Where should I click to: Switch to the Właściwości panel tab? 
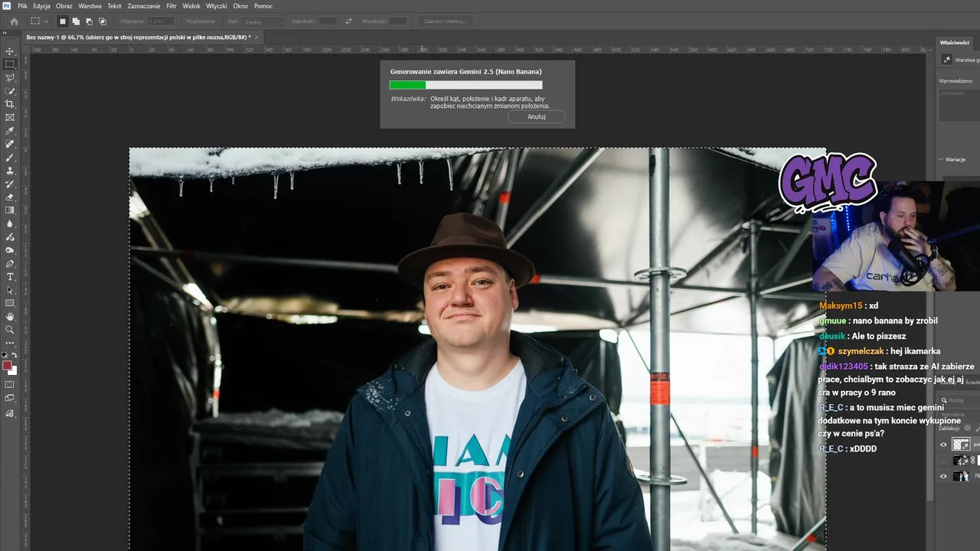tap(955, 42)
